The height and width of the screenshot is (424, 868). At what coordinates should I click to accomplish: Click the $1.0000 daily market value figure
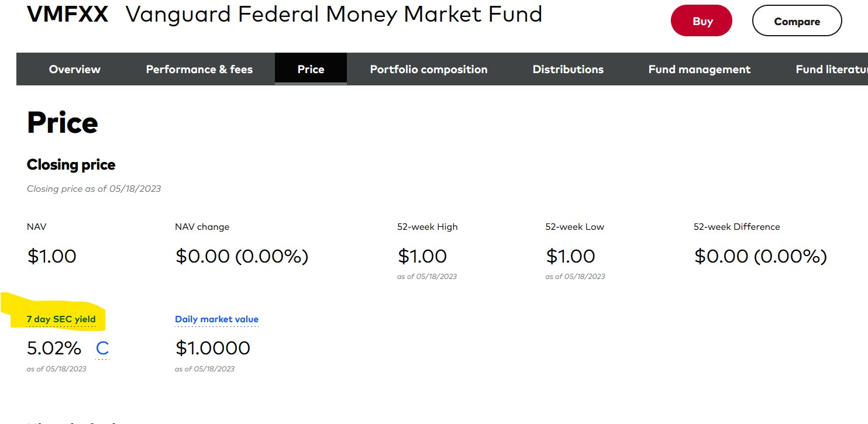tap(212, 349)
